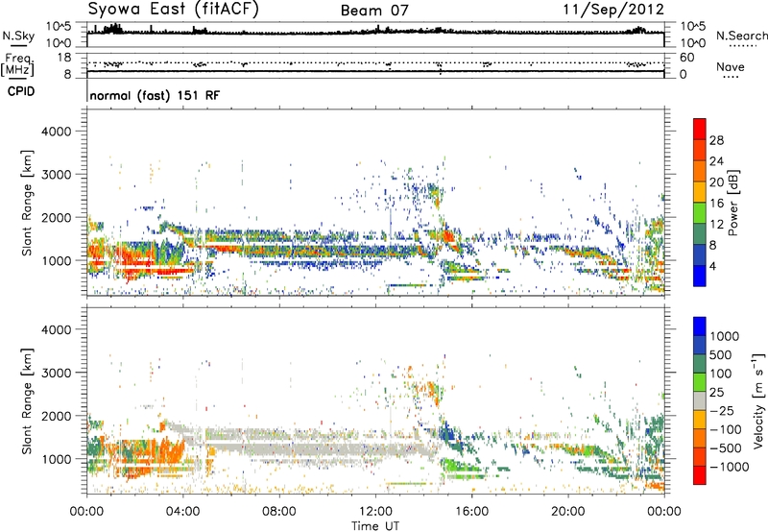Click the '60' Nave axis tick label
The image size is (768, 532).
687,58
